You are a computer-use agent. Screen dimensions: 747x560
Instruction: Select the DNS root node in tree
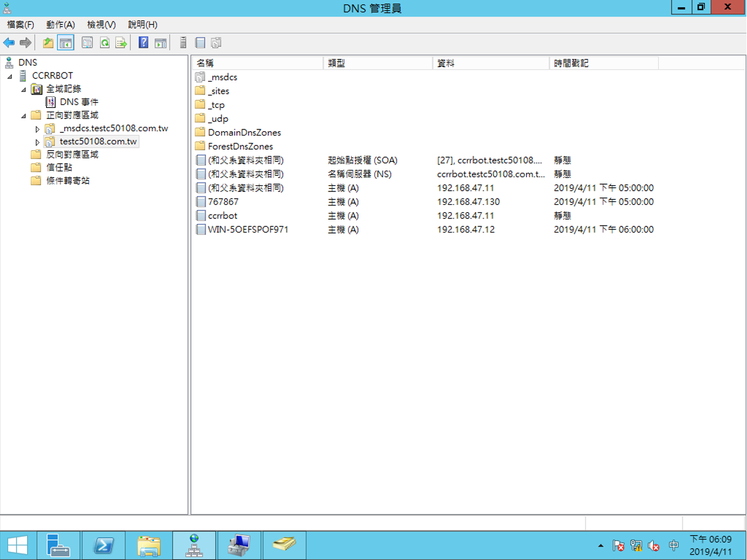coord(28,63)
